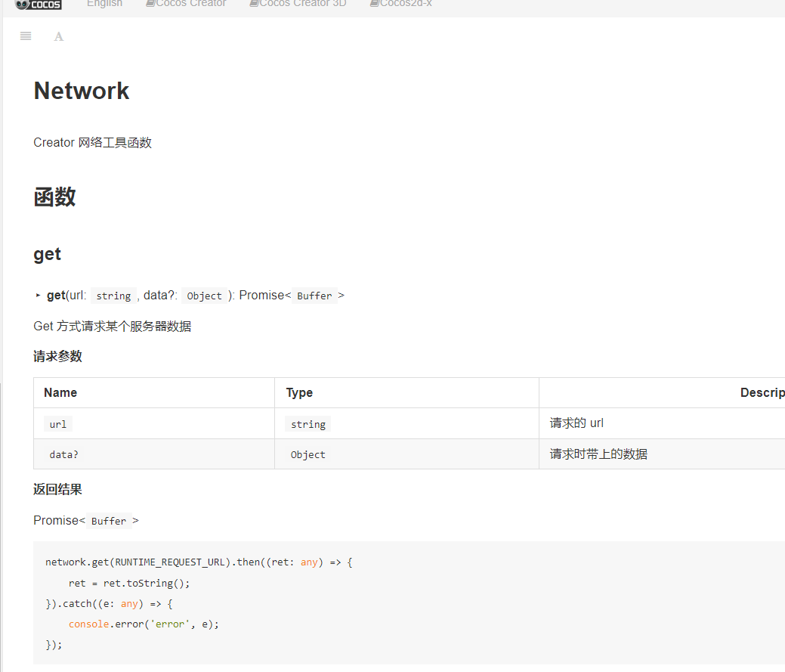785x672 pixels.
Task: Toggle the sidebar menu icon
Action: click(26, 36)
